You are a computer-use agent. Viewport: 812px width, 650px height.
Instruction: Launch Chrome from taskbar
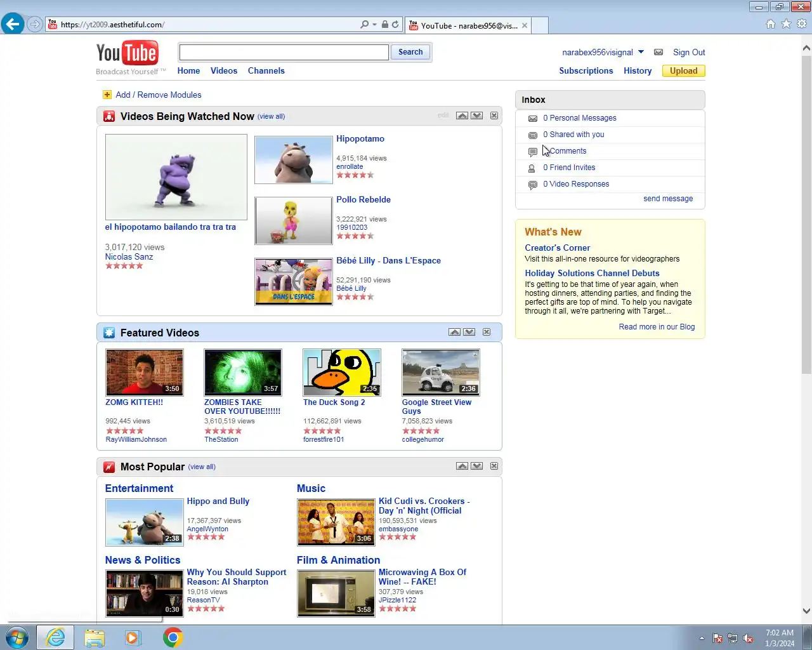(173, 637)
